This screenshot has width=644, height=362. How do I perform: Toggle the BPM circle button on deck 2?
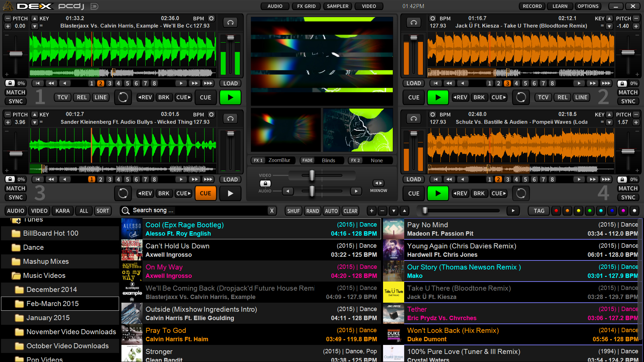(433, 18)
